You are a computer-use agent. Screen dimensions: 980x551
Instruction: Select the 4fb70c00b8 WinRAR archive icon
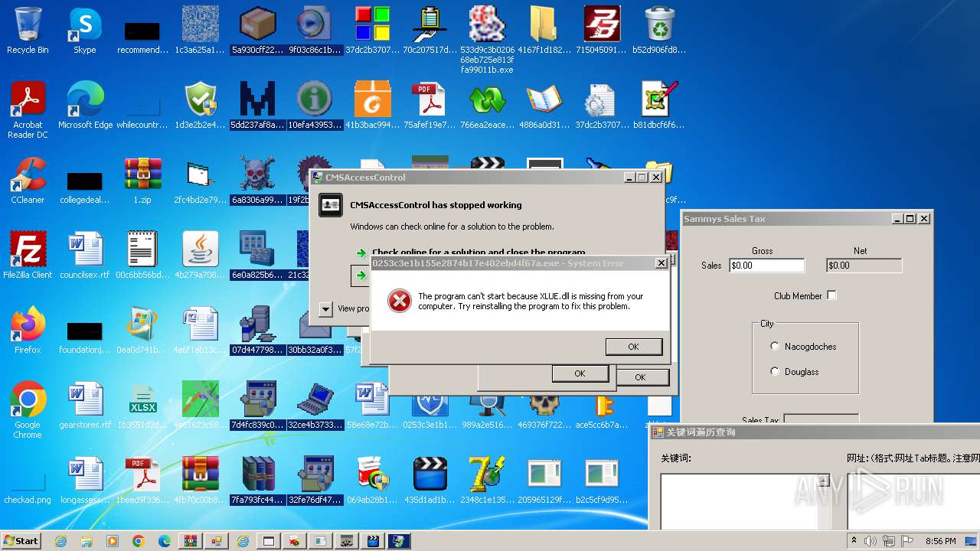[x=201, y=481]
